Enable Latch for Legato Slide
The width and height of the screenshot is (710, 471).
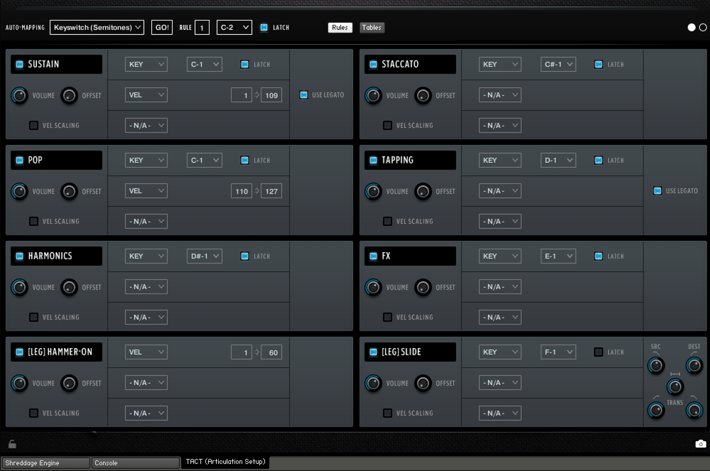(599, 352)
